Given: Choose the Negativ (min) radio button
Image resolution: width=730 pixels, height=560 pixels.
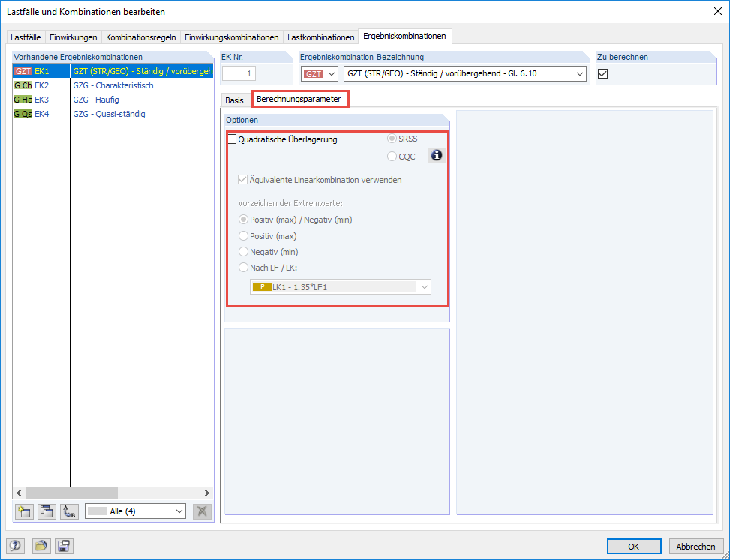Looking at the screenshot, I should 243,252.
